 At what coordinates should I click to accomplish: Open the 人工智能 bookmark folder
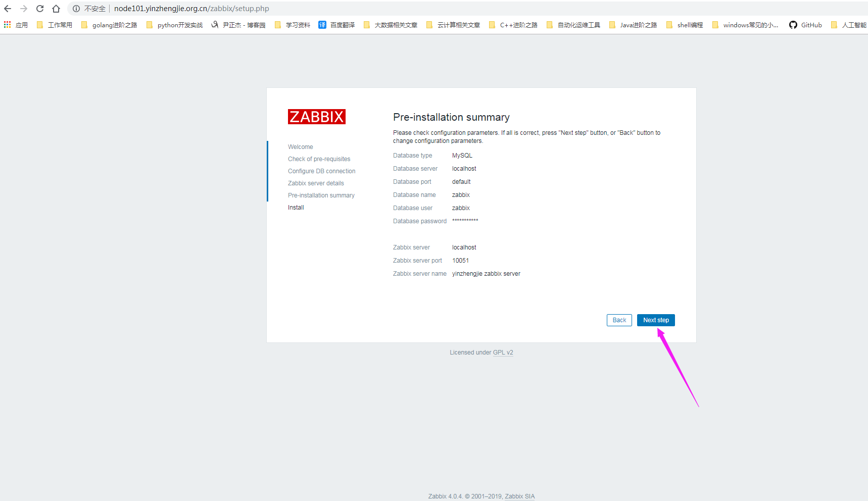click(849, 25)
